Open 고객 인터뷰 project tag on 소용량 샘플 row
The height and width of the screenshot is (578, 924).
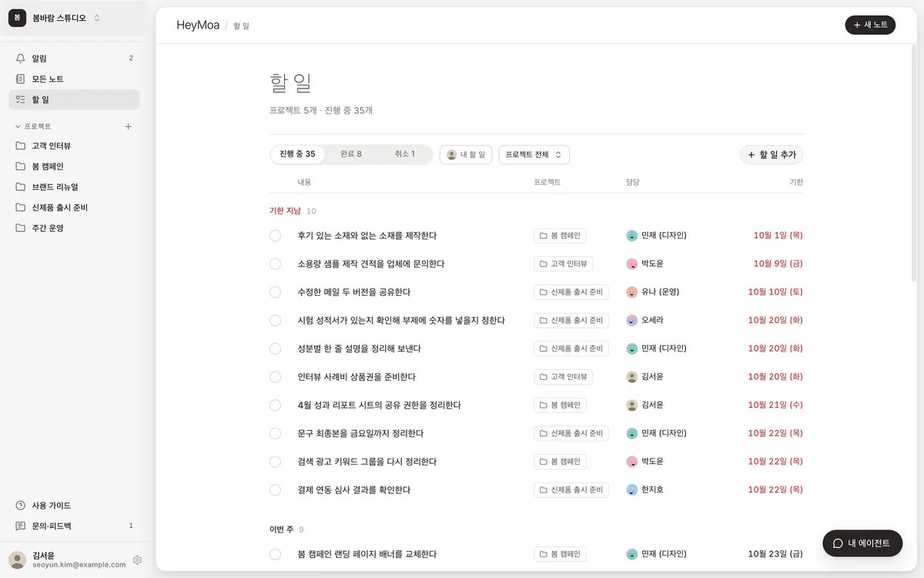[563, 264]
